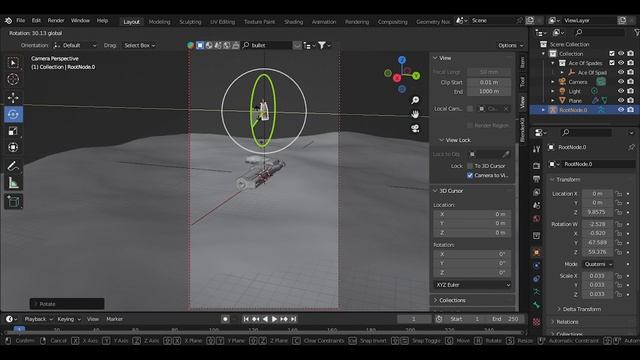Jump to timeline start frame
Viewport: 640px width, 360px height.
[246, 319]
